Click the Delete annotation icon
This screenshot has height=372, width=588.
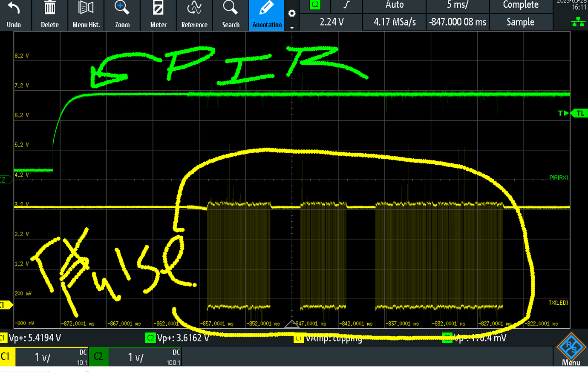[49, 15]
